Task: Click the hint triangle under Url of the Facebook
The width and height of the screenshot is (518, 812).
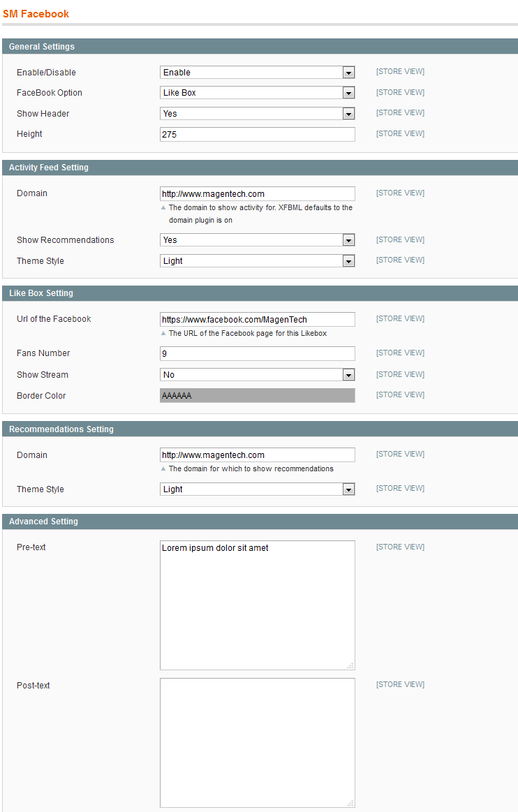Action: pos(163,333)
